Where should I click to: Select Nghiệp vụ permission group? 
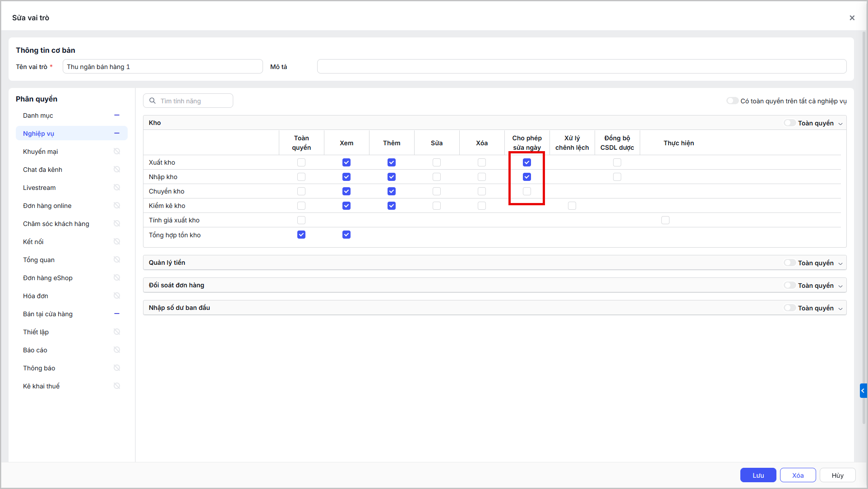coord(72,134)
